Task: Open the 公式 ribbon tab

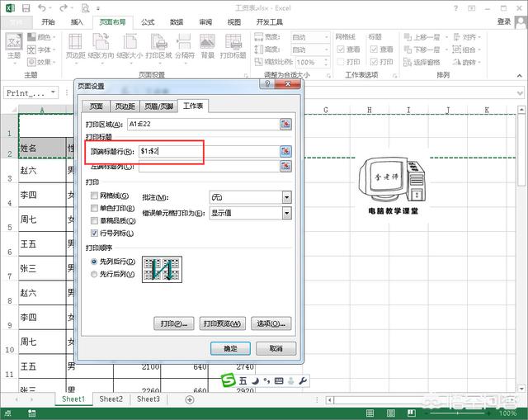Action: coord(148,22)
